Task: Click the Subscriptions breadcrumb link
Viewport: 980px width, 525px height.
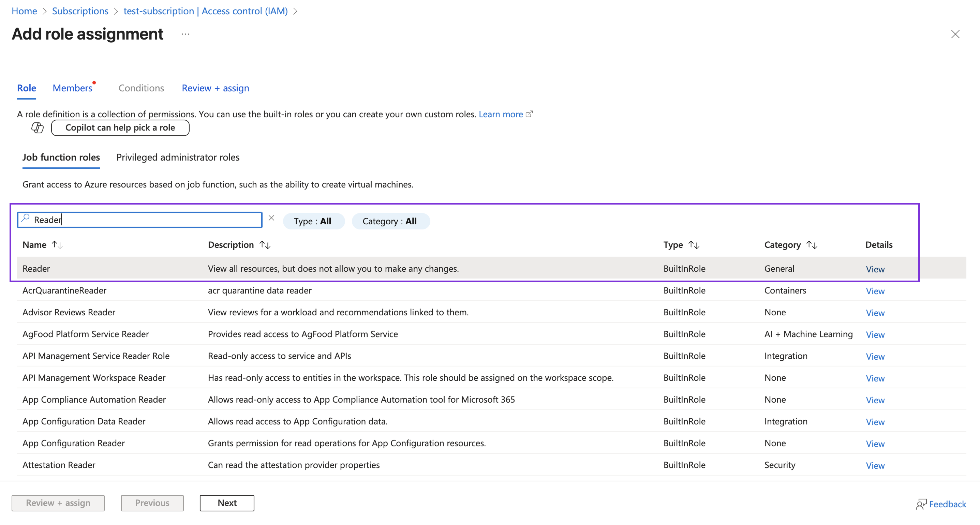Action: [80, 11]
